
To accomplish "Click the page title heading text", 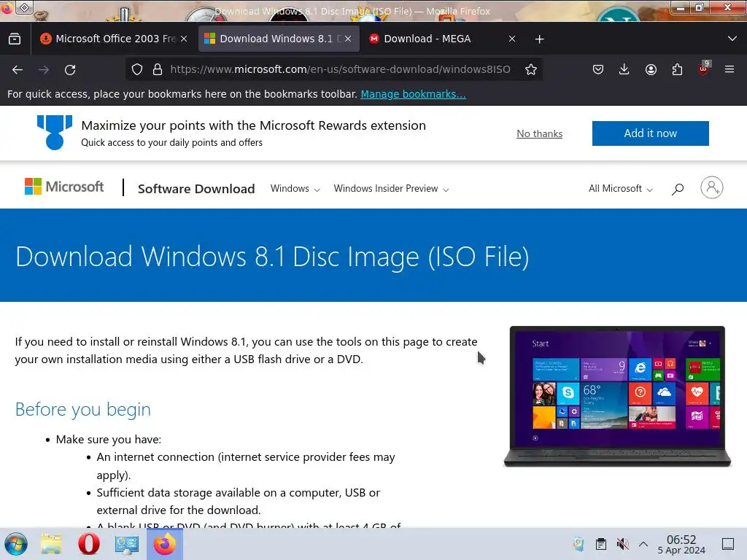I will click(x=272, y=257).
